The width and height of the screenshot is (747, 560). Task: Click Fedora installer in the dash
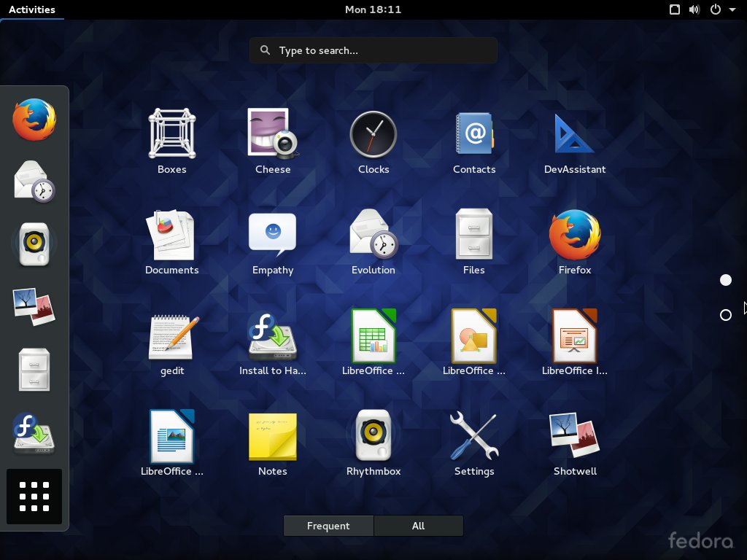pyautogui.click(x=34, y=434)
